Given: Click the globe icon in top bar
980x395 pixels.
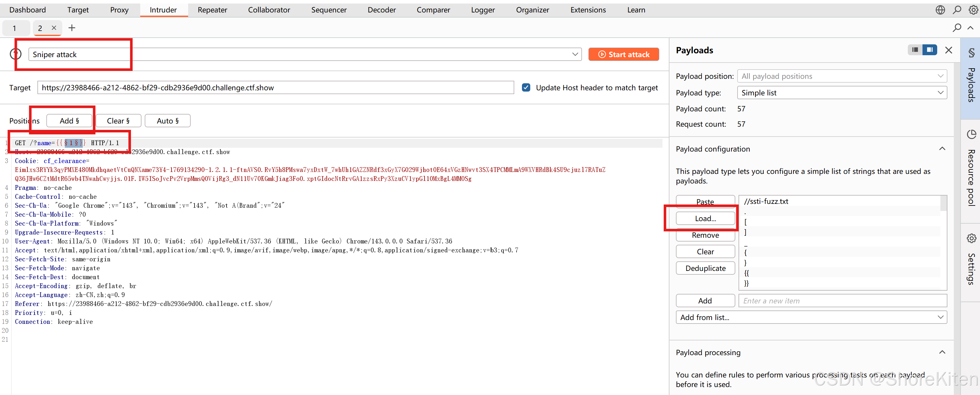Looking at the screenshot, I should tap(940, 10).
